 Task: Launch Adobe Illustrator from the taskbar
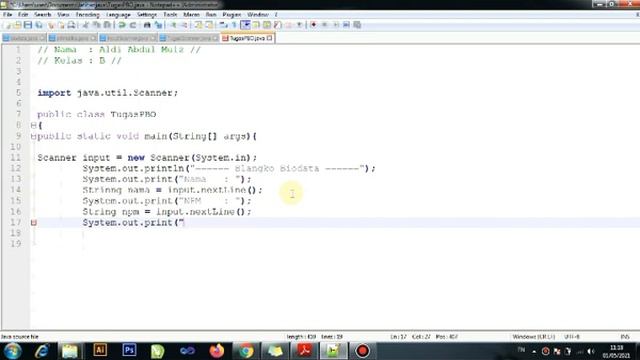coord(100,351)
